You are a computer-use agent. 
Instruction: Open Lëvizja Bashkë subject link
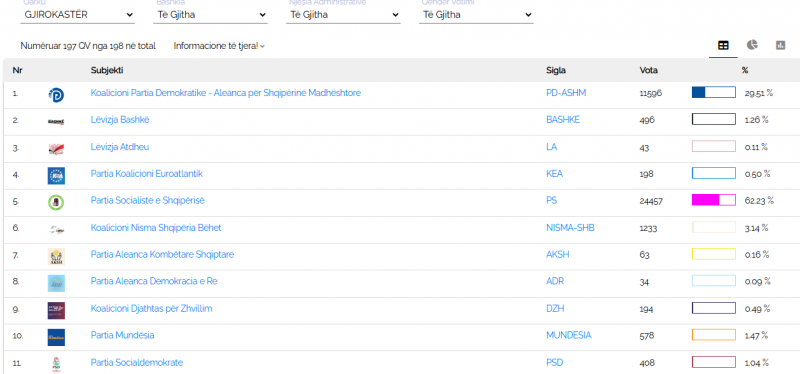[120, 119]
